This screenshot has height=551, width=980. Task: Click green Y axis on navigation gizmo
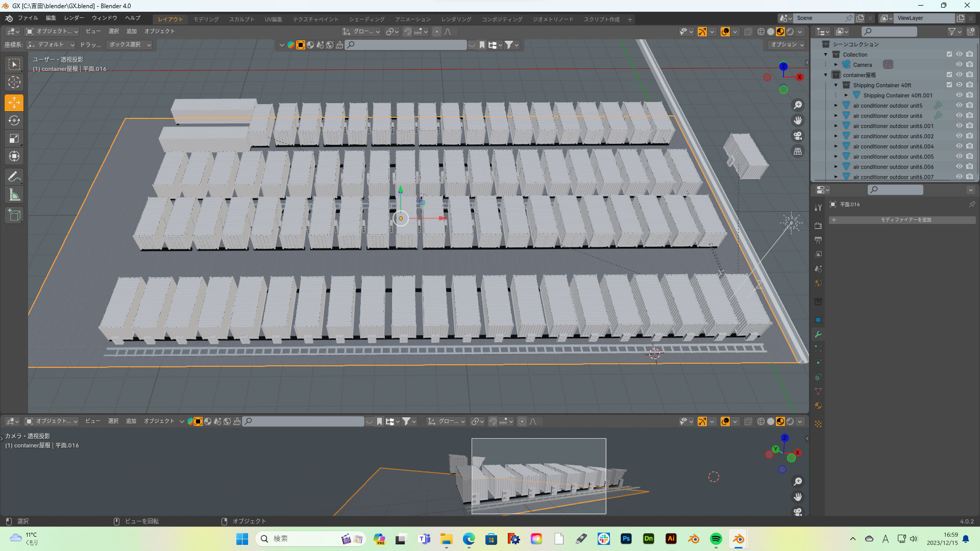pyautogui.click(x=783, y=89)
